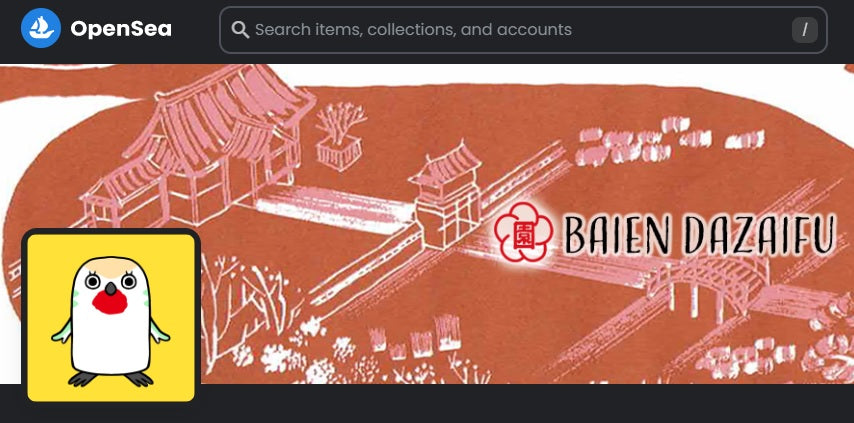
Task: Click the potted tree in square planter
Action: point(339,134)
